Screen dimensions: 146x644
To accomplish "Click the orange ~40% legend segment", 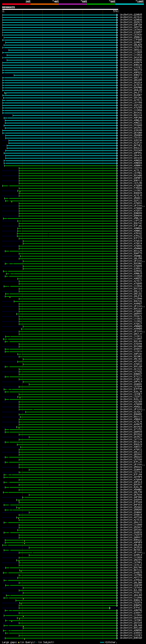I will click(x=45, y=4).
